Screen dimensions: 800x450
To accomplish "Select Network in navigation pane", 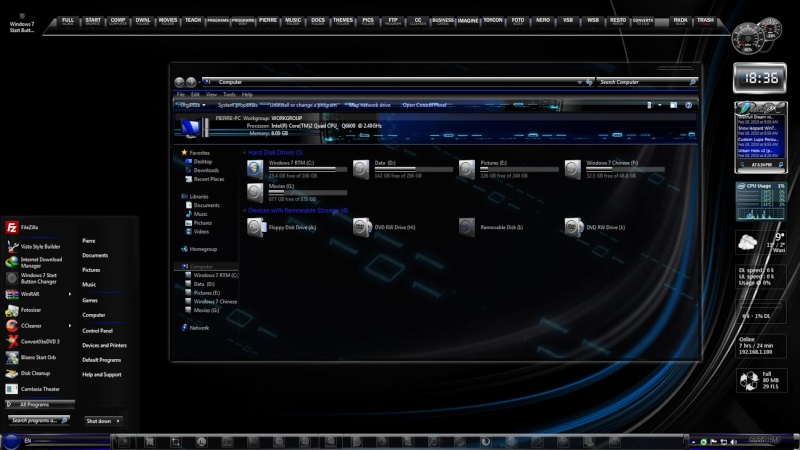I will click(195, 328).
